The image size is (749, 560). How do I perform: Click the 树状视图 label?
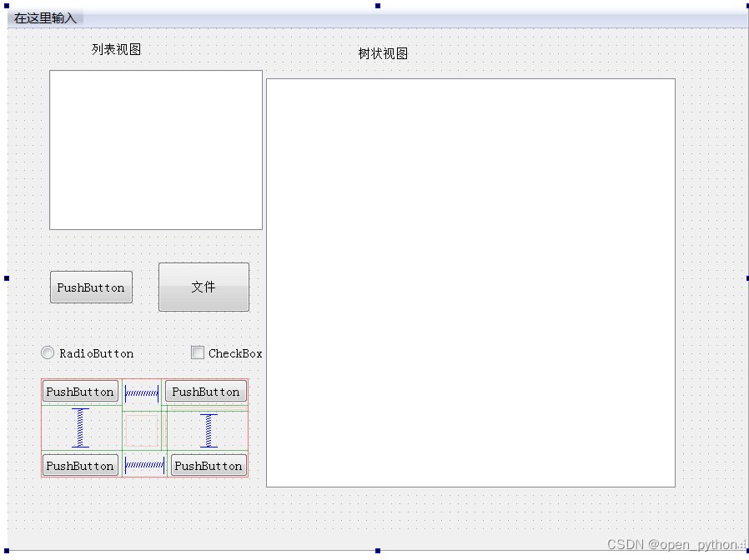click(382, 52)
